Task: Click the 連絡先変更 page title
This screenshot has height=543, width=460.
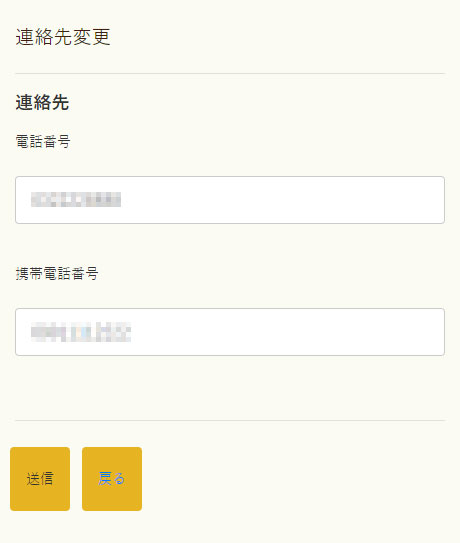Action: point(63,37)
